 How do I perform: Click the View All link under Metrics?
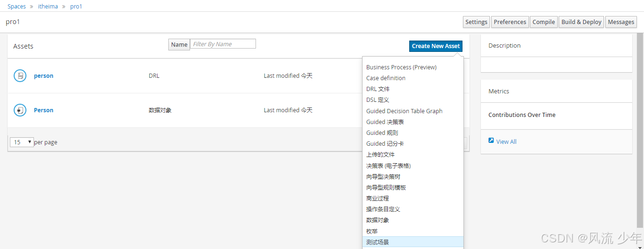tap(506, 141)
